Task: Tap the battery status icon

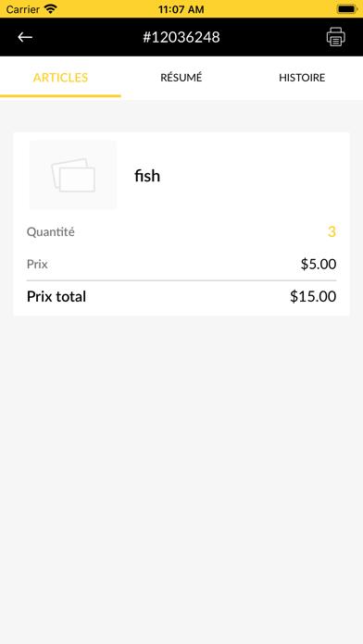Action: tap(346, 9)
